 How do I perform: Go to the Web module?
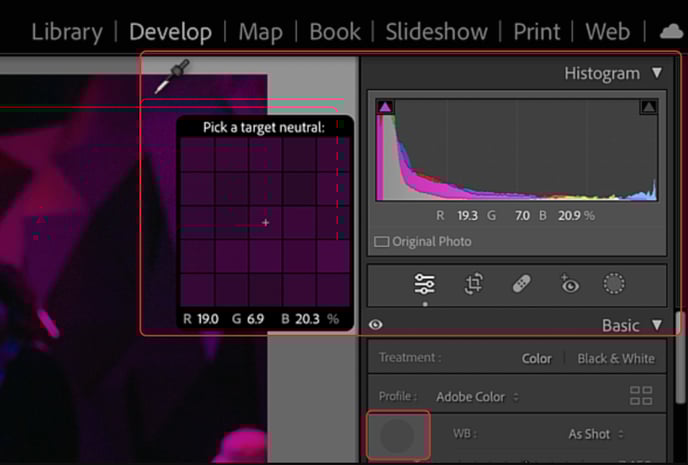pyautogui.click(x=608, y=32)
